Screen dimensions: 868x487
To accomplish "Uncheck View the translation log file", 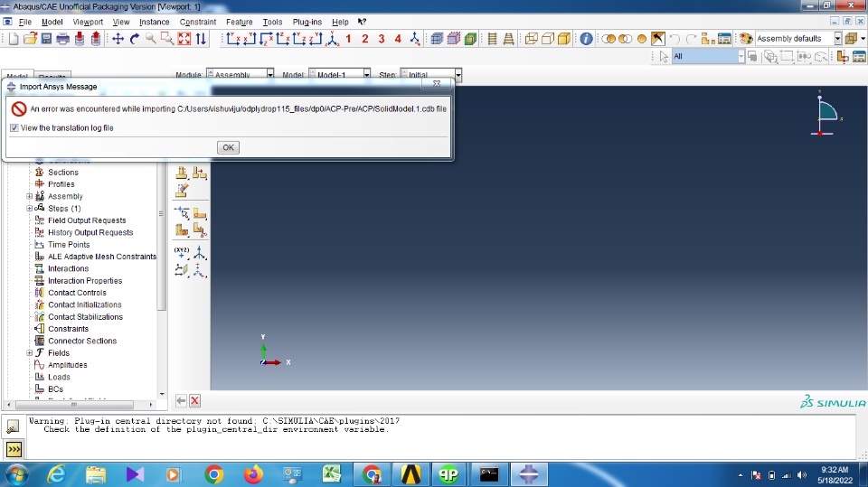I will pyautogui.click(x=14, y=127).
